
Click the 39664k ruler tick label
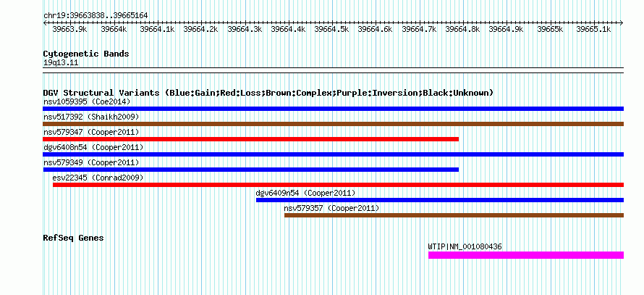pyautogui.click(x=114, y=30)
